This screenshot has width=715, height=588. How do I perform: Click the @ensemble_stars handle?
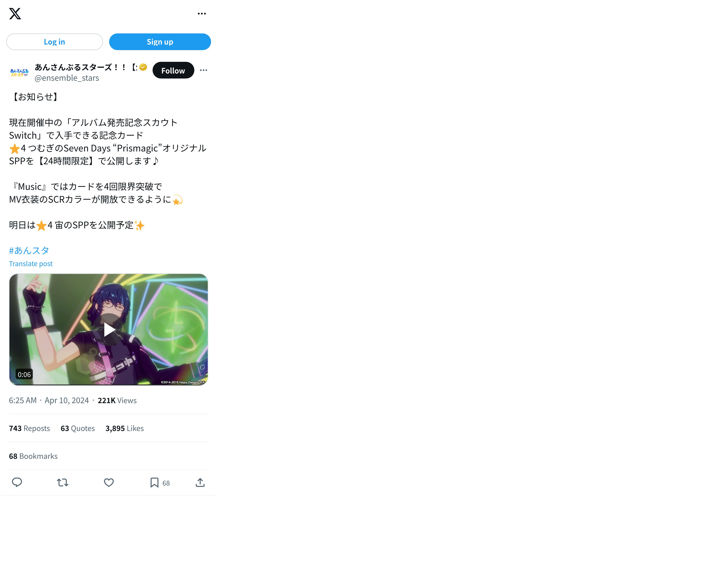click(x=67, y=78)
